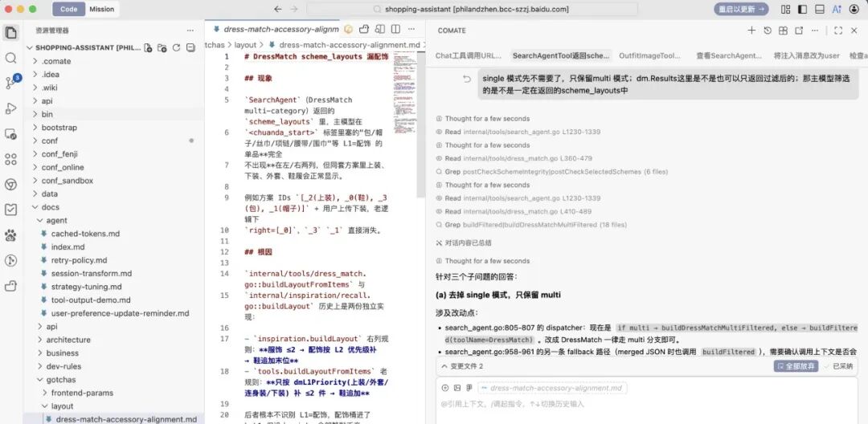Screen dimensions: 868x424
Task: Navigate forward with the right arrow
Action: tap(294, 9)
